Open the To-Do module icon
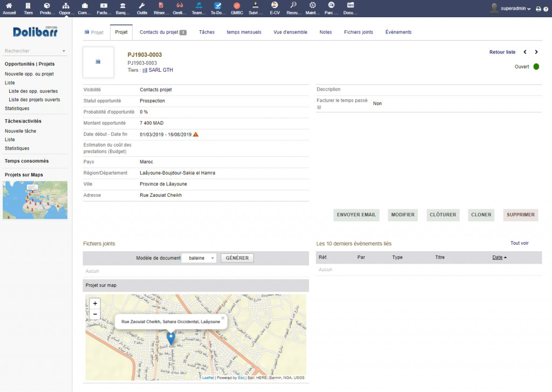The height and width of the screenshot is (392, 552). pos(218,6)
